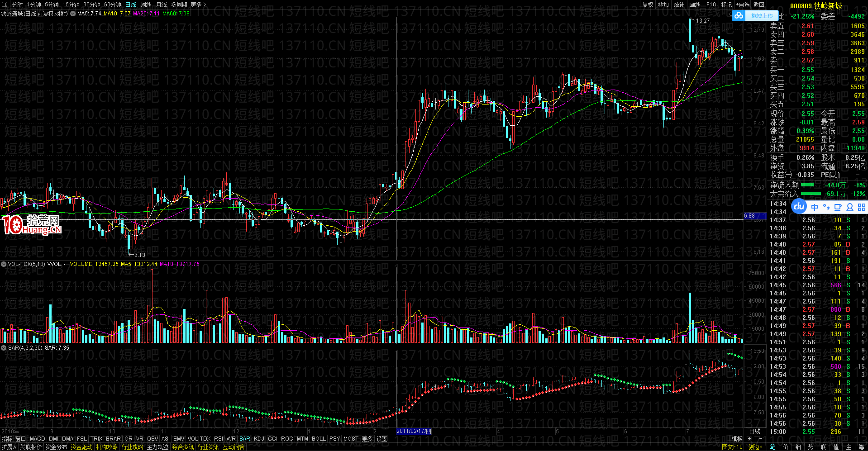The width and height of the screenshot is (868, 451).
Task: Switch to the 笔 tick tab
Action: pos(773,447)
